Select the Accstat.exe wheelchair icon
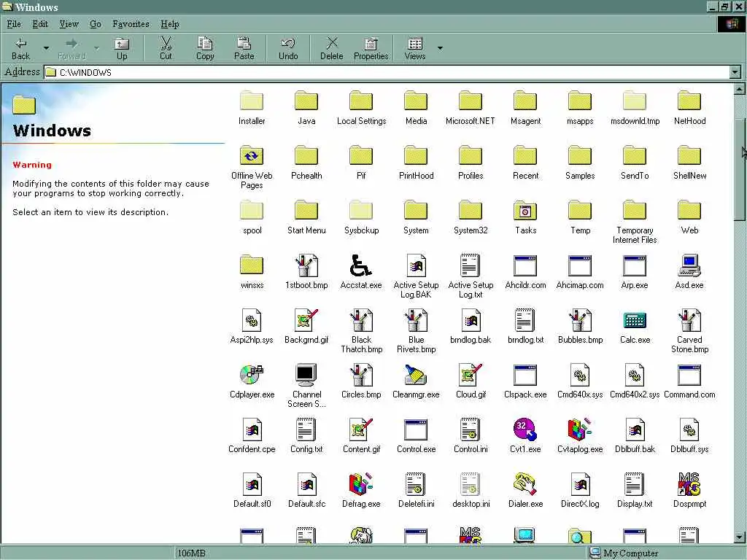 point(360,265)
